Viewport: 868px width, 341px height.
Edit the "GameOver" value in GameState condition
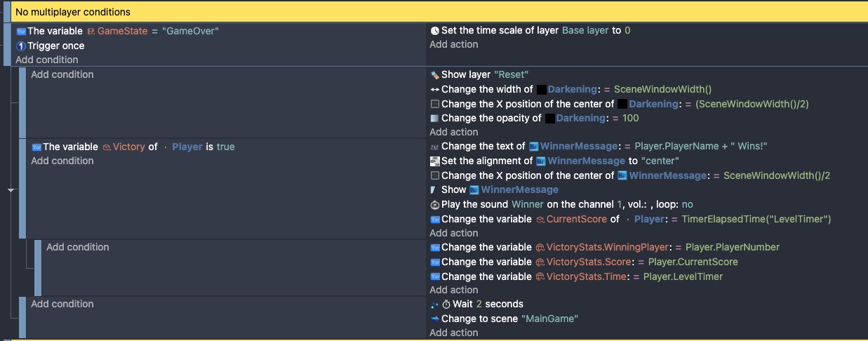point(191,31)
